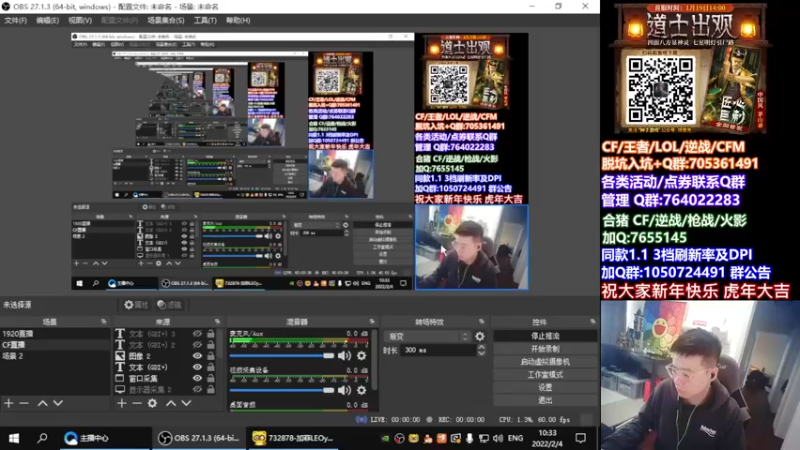Click 开始录制 to start recording
The width and height of the screenshot is (800, 450).
(545, 348)
